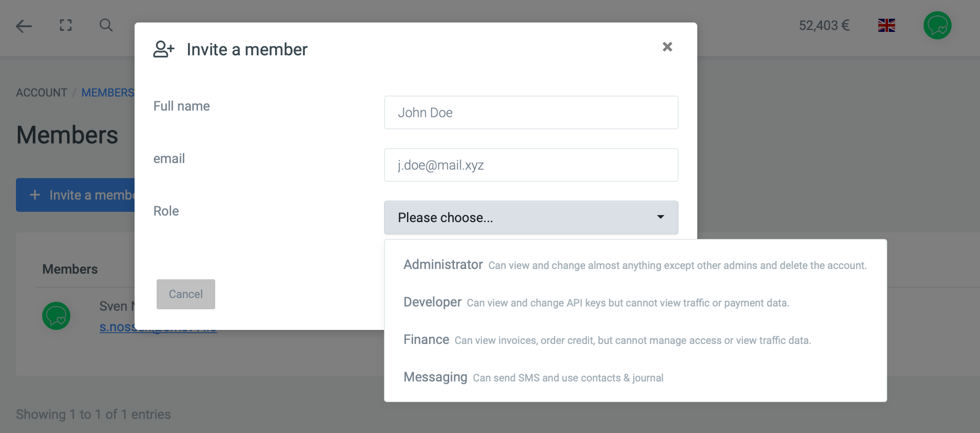Viewport: 980px width, 433px height.
Task: Toggle fullscreen mode icon
Action: (x=66, y=25)
